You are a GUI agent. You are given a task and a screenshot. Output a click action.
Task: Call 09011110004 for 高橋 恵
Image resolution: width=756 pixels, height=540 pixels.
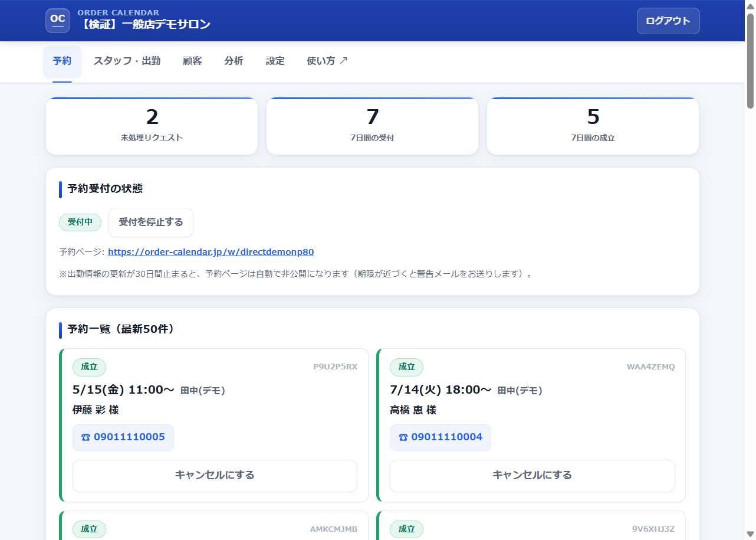[x=441, y=437]
